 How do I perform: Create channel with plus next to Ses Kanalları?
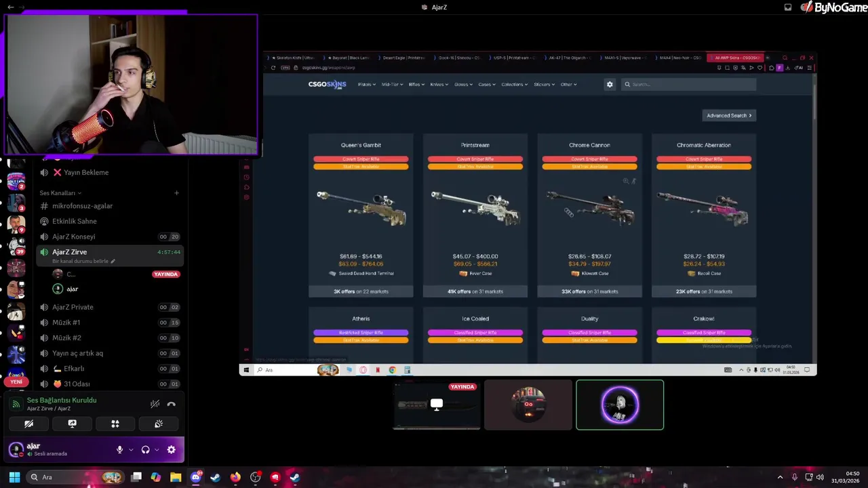pos(176,193)
